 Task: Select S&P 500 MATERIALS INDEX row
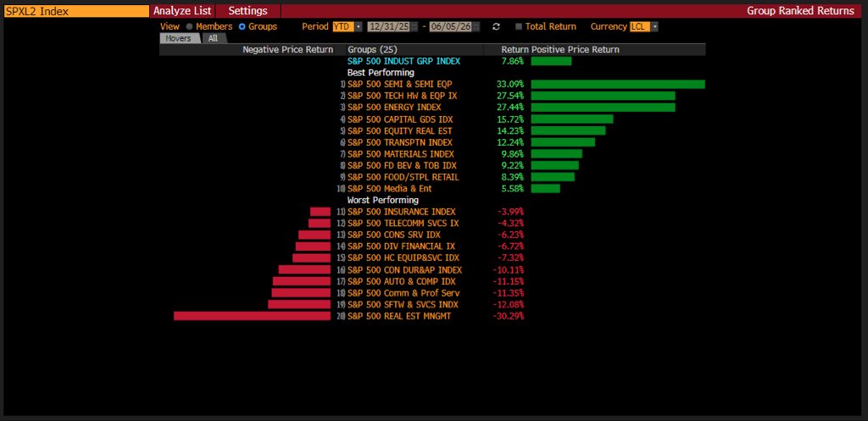(401, 154)
